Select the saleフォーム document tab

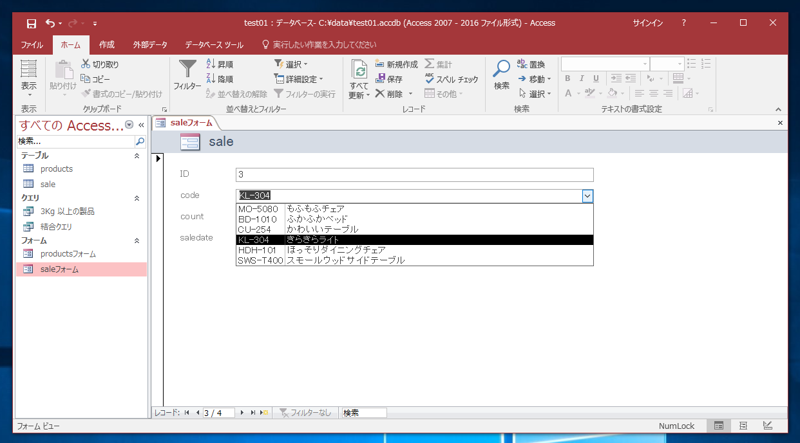point(185,122)
